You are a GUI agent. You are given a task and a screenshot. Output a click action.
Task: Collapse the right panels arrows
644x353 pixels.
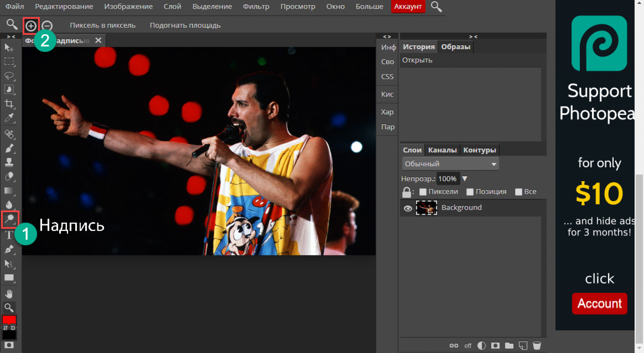click(473, 37)
